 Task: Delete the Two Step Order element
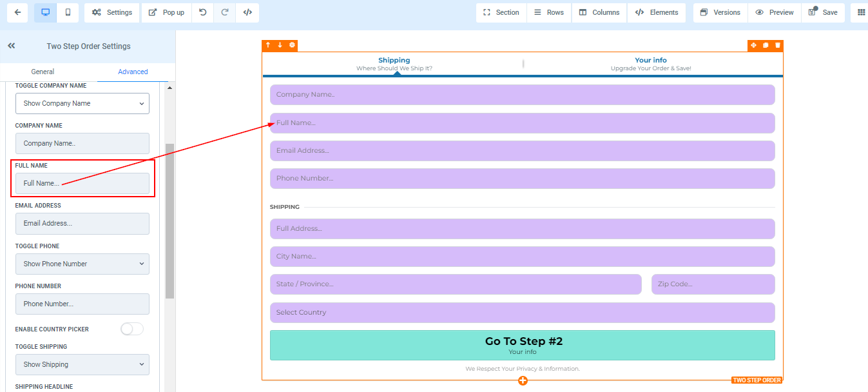(777, 45)
